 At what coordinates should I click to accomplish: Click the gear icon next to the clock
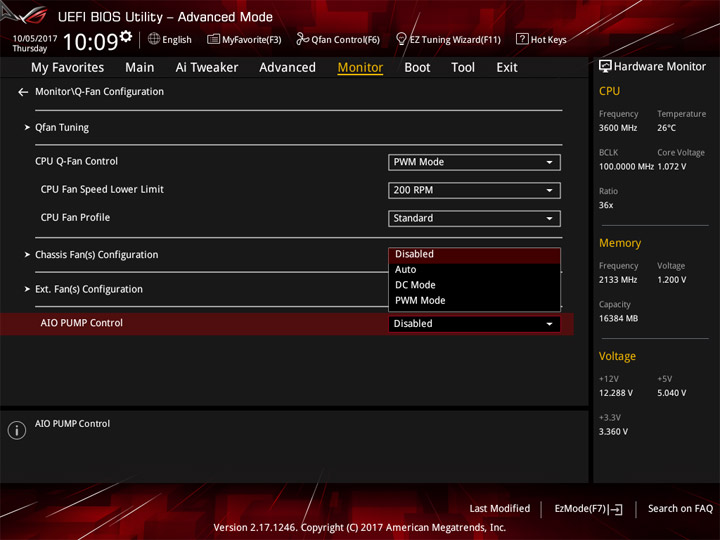pos(126,36)
